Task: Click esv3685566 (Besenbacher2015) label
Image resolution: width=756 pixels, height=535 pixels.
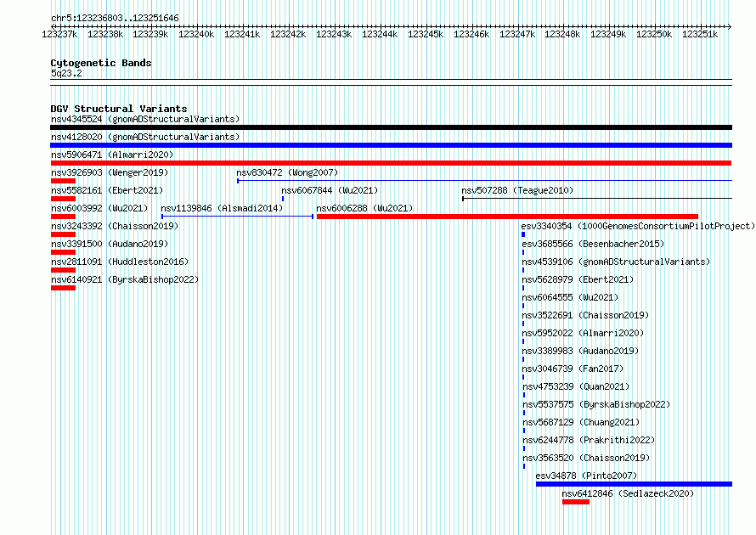Action: point(593,244)
